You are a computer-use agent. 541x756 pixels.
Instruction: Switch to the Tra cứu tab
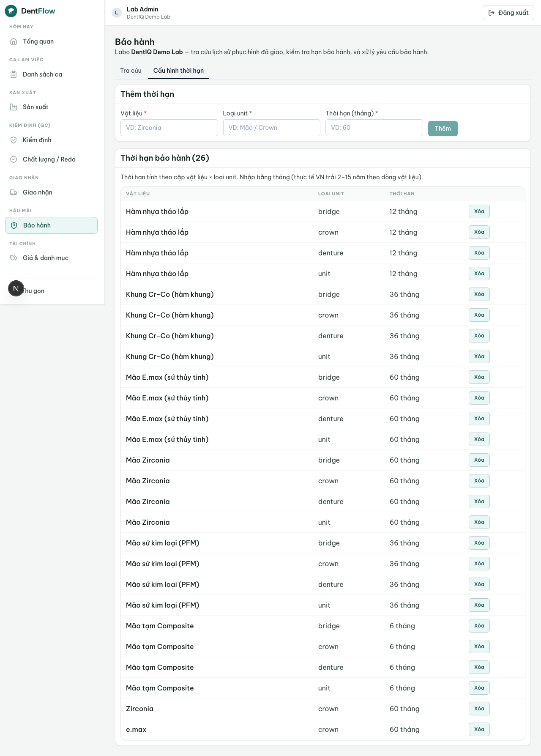tap(131, 71)
